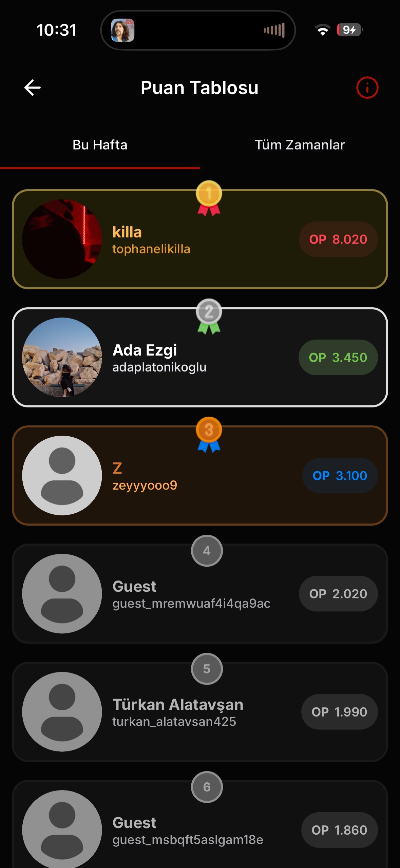400x868 pixels.
Task: Tap the OP 8.020 score badge
Action: point(338,239)
